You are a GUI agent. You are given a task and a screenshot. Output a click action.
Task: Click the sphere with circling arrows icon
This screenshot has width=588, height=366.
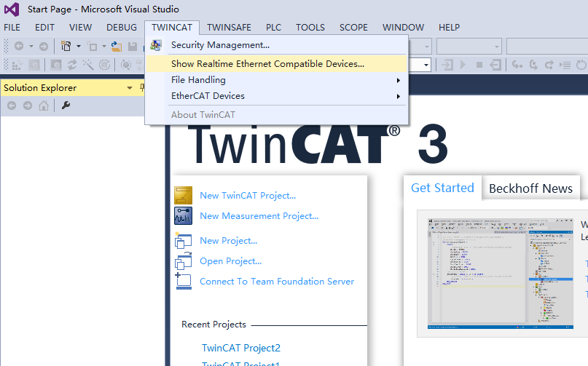coord(126,65)
